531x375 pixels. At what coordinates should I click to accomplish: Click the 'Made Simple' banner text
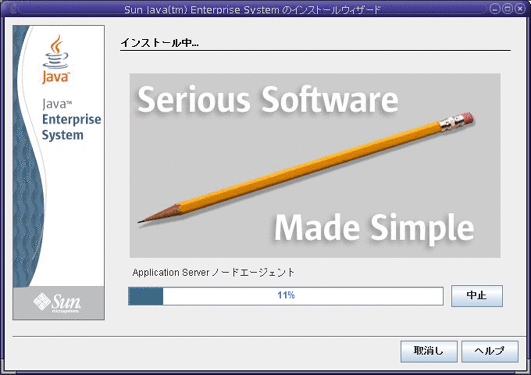click(374, 228)
